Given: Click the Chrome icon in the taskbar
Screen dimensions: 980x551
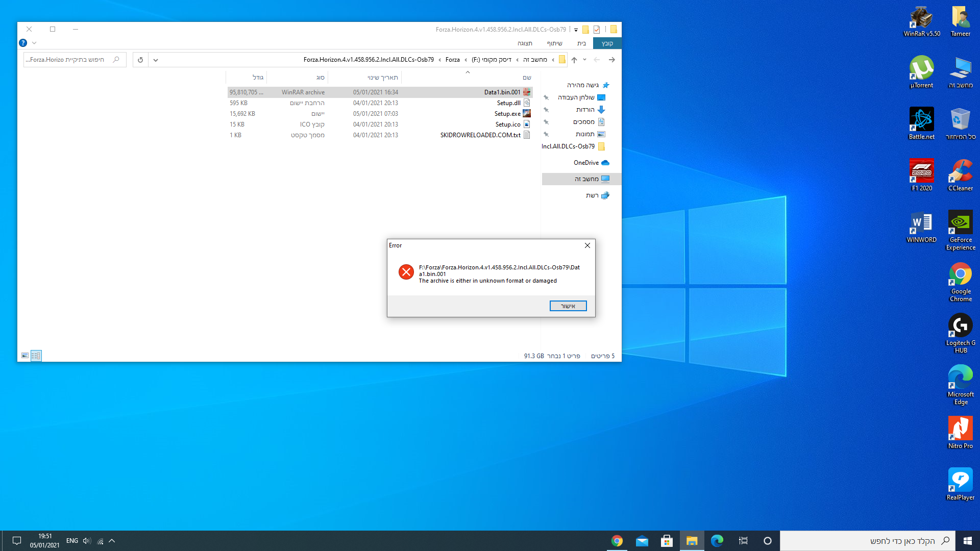Looking at the screenshot, I should [x=617, y=541].
